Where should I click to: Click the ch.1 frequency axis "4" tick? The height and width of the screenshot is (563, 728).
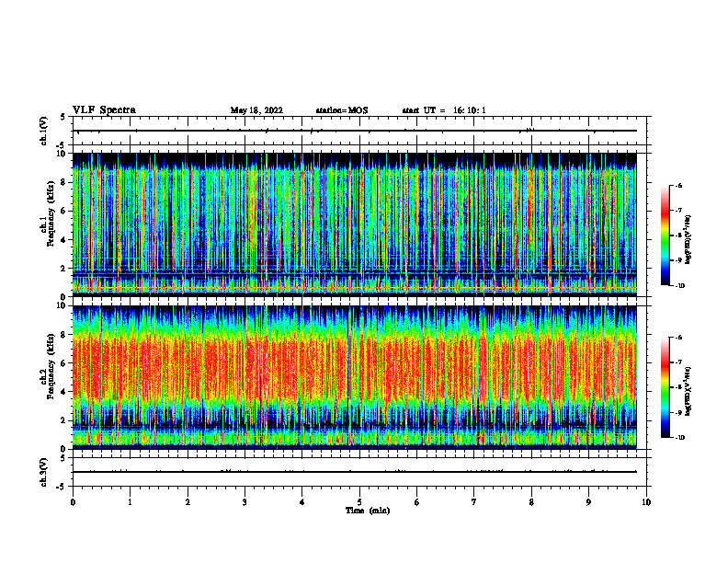point(64,240)
